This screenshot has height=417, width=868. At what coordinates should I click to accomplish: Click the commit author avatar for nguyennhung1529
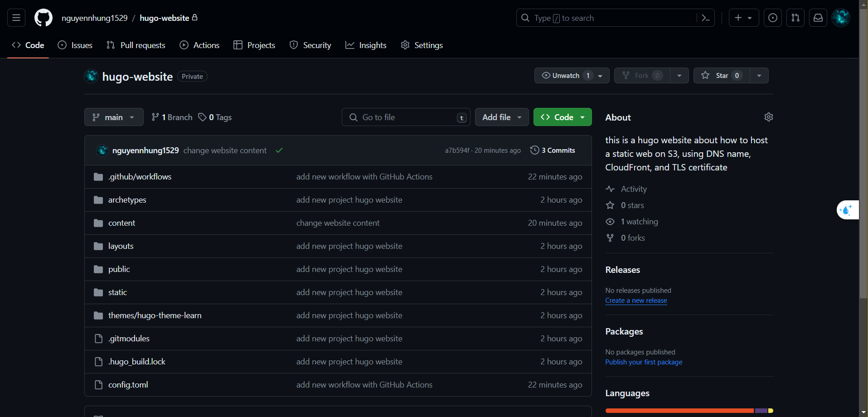click(x=102, y=150)
